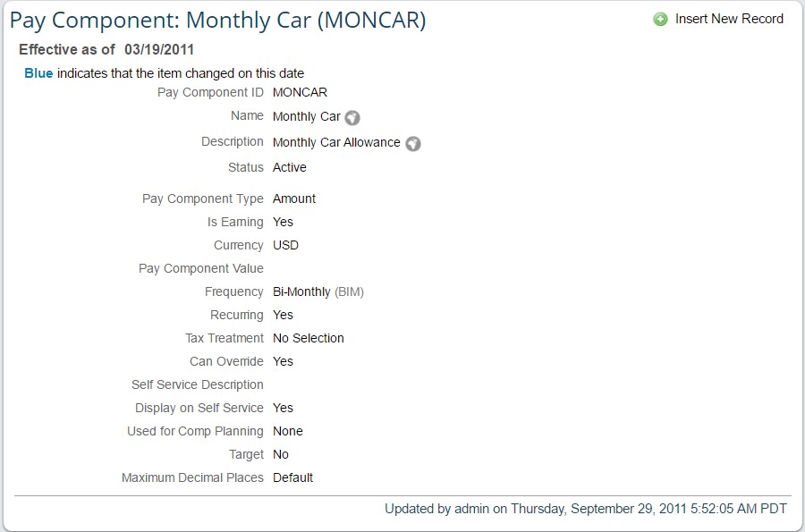Image resolution: width=805 pixels, height=532 pixels.
Task: Select the effective date 03/19/2011
Action: (x=159, y=50)
